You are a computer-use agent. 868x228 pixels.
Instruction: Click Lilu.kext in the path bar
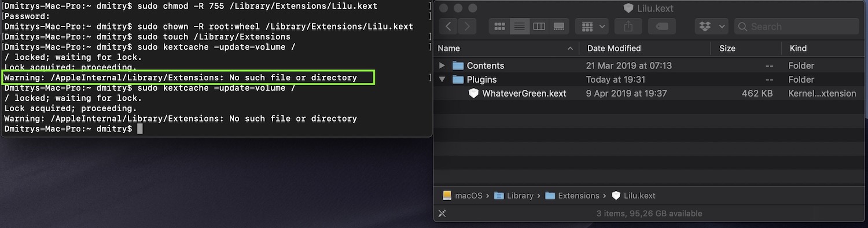[x=639, y=196]
